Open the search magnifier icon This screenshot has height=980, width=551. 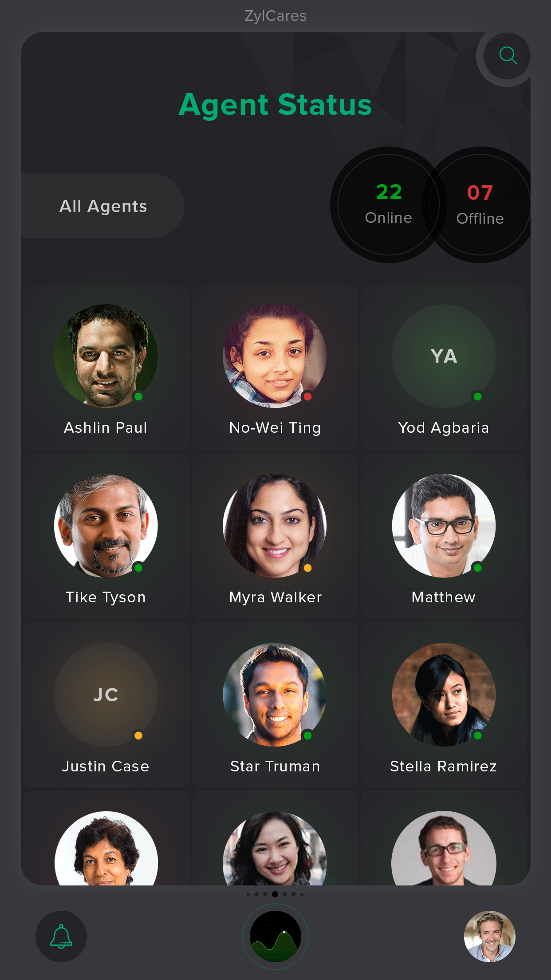508,56
